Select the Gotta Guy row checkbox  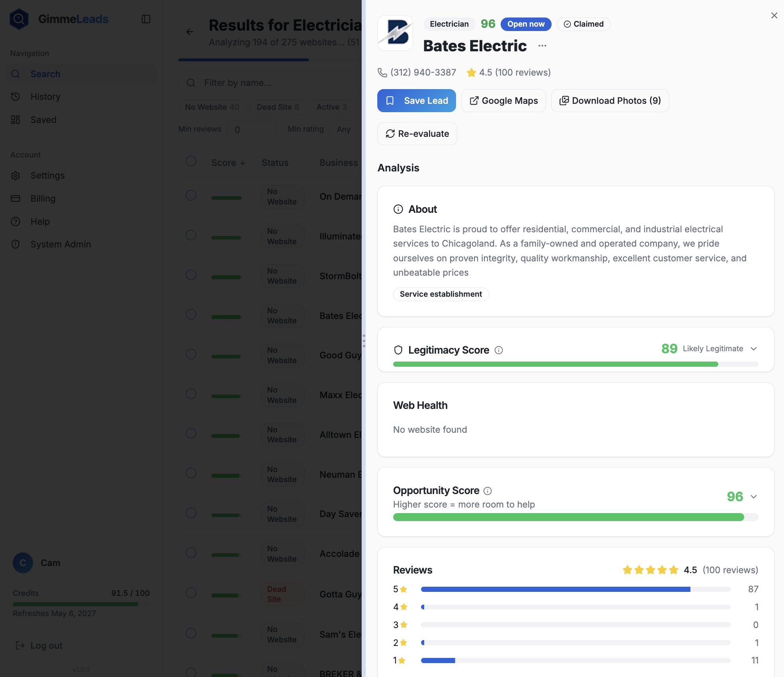point(191,593)
